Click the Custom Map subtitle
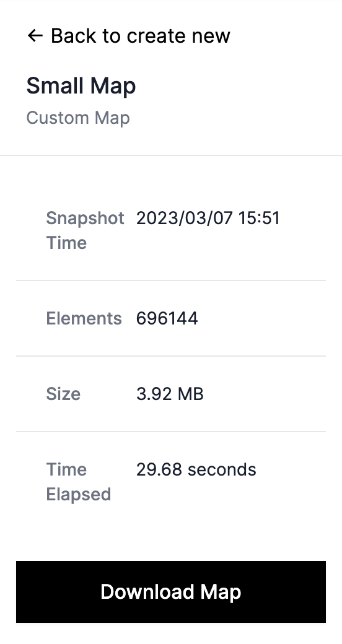 (78, 118)
